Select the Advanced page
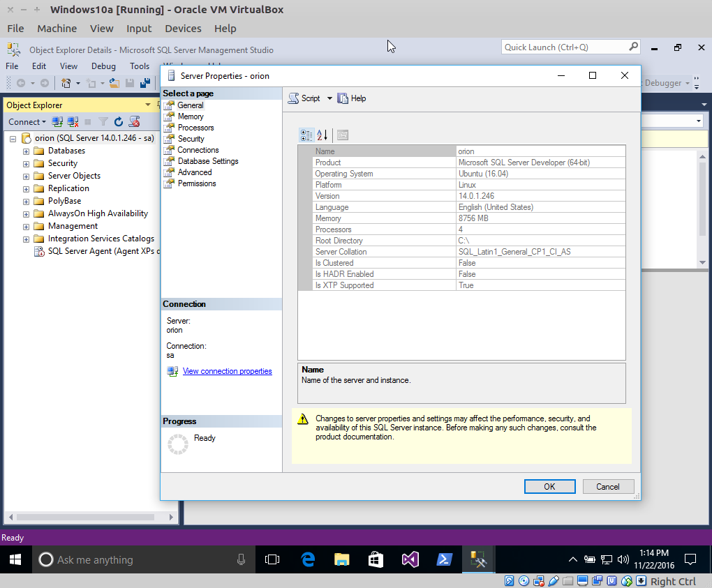This screenshot has width=712, height=588. point(194,172)
